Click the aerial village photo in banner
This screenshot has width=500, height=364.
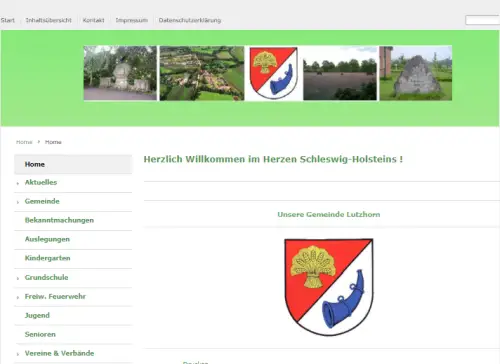click(x=202, y=73)
